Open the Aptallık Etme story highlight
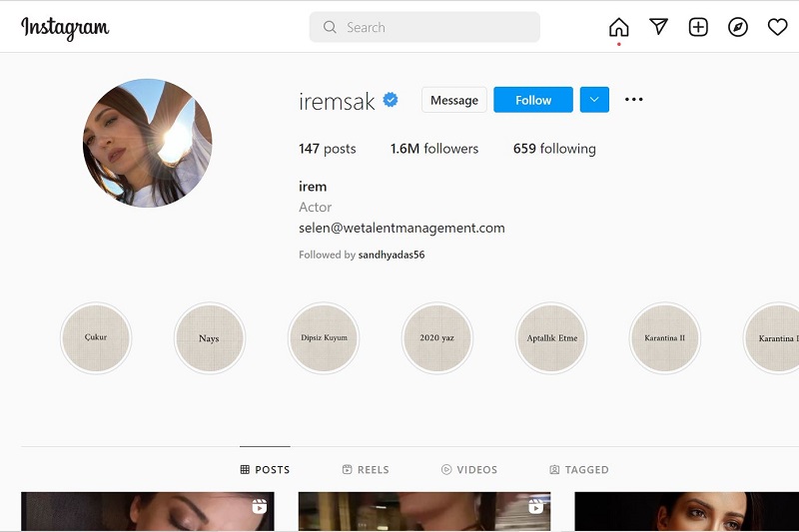The width and height of the screenshot is (799, 532). [x=551, y=338]
